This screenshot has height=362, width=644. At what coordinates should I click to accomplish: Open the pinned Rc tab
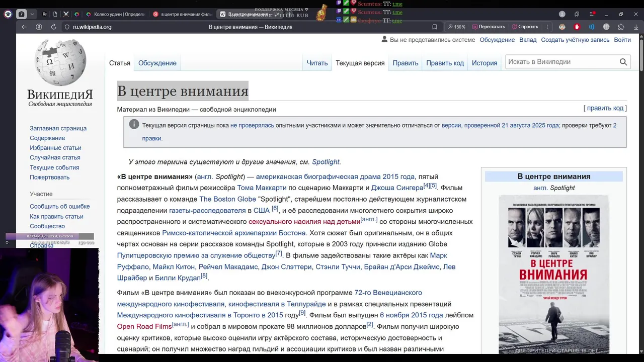point(45,14)
